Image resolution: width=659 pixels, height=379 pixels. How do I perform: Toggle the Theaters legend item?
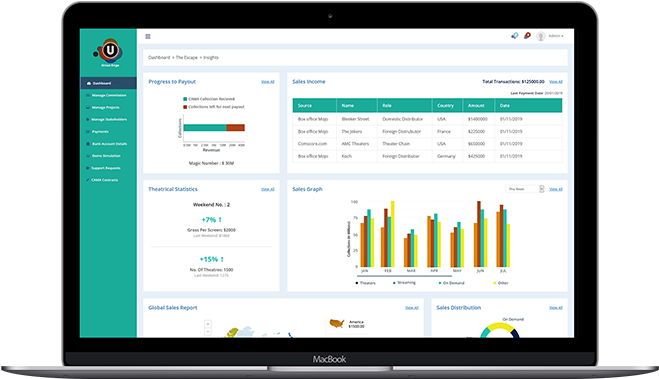[x=366, y=283]
